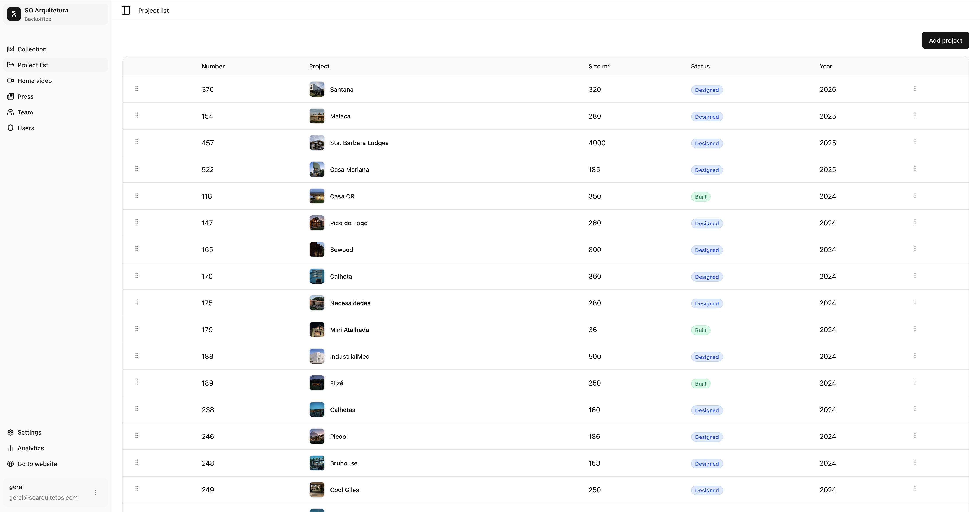Open the actions menu for Cool Giles

pos(915,489)
